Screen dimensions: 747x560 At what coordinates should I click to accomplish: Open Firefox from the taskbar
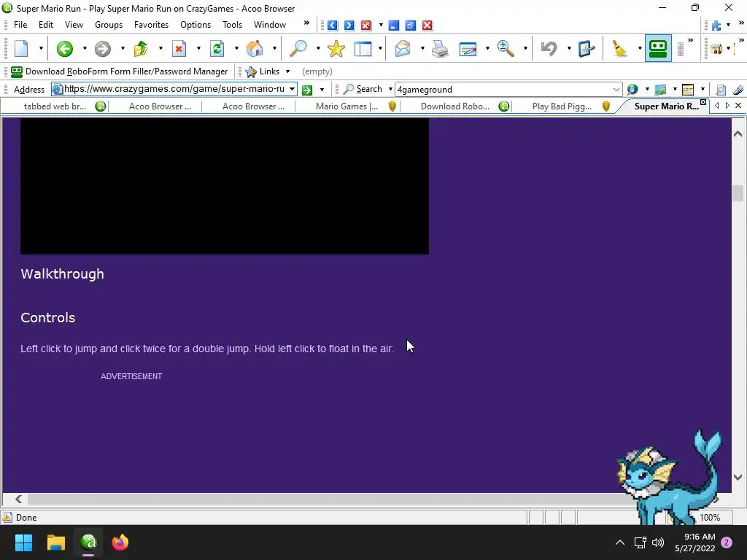(120, 542)
